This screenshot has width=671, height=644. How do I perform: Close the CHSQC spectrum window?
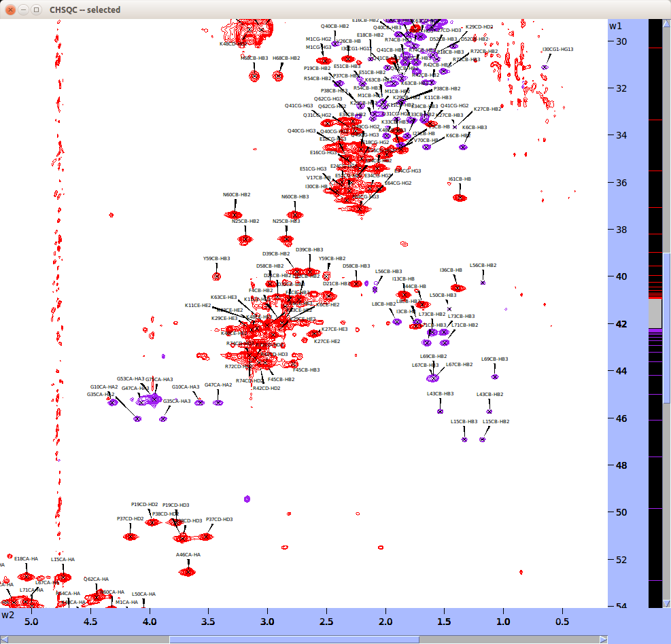pos(10,10)
